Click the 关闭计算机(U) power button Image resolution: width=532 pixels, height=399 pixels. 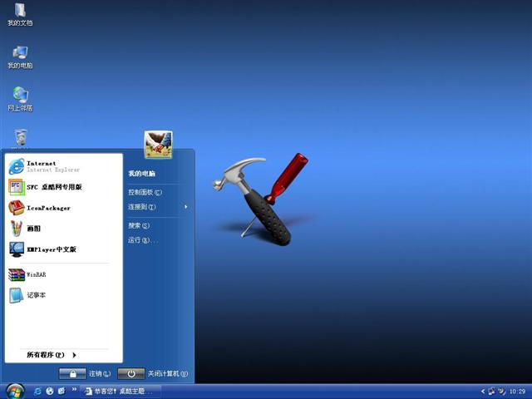coord(131,373)
